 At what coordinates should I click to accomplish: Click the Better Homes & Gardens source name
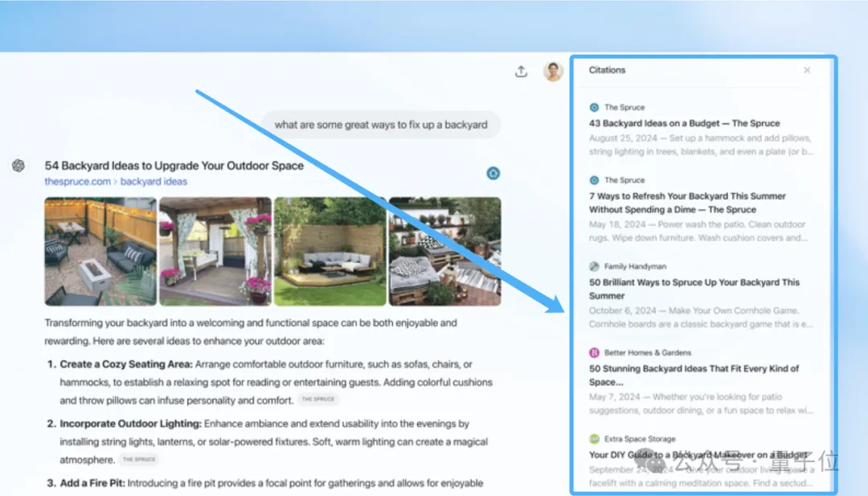click(x=648, y=353)
